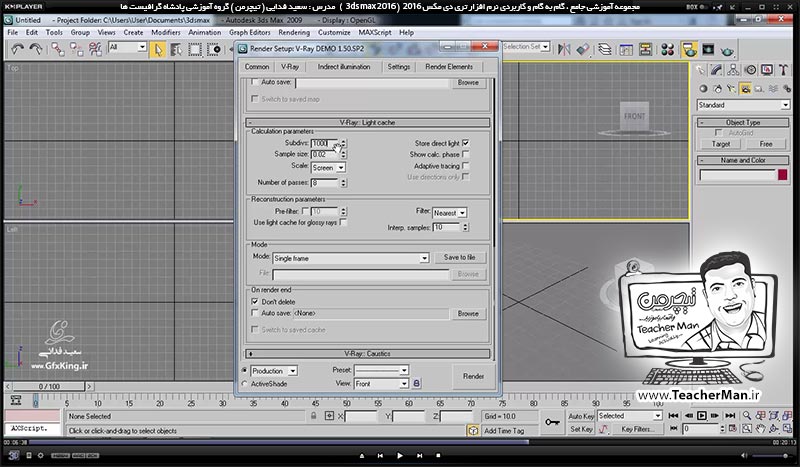
Task: Switch to the Indirect illumination tab
Action: [344, 67]
